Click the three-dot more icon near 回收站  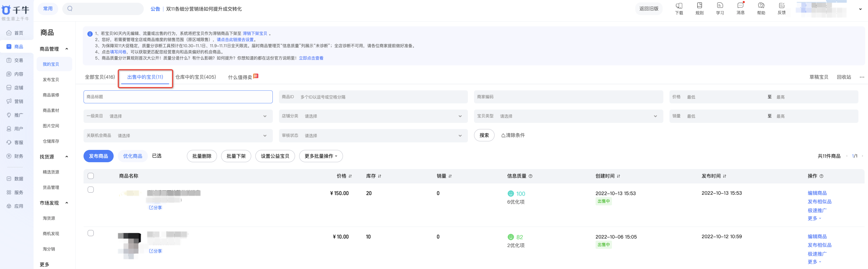[862, 77]
